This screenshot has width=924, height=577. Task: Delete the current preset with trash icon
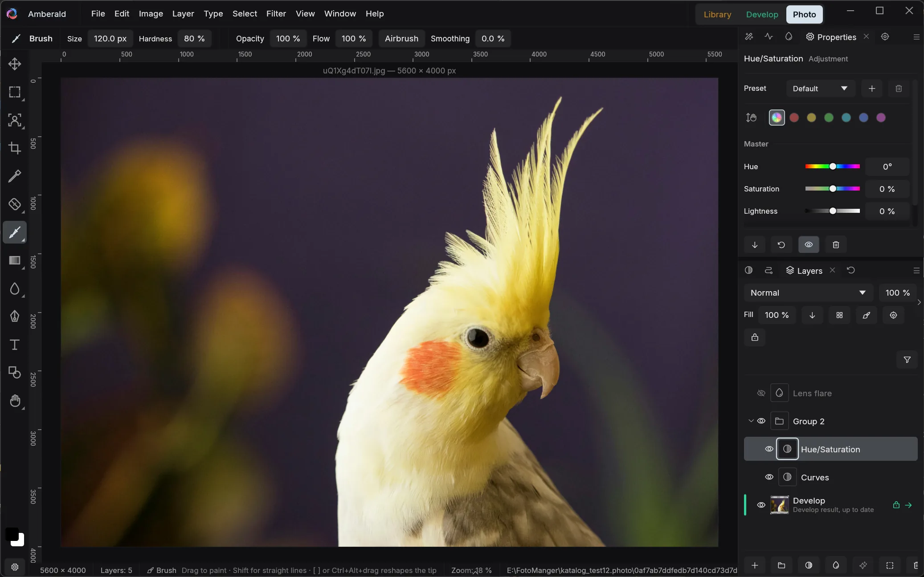[x=899, y=89]
